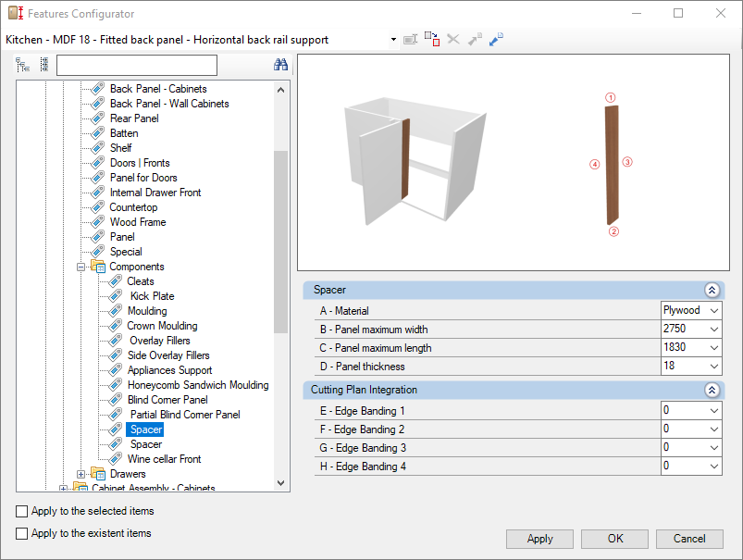Click the rename configuration toolbar icon
Image resolution: width=743 pixels, height=560 pixels.
click(410, 40)
